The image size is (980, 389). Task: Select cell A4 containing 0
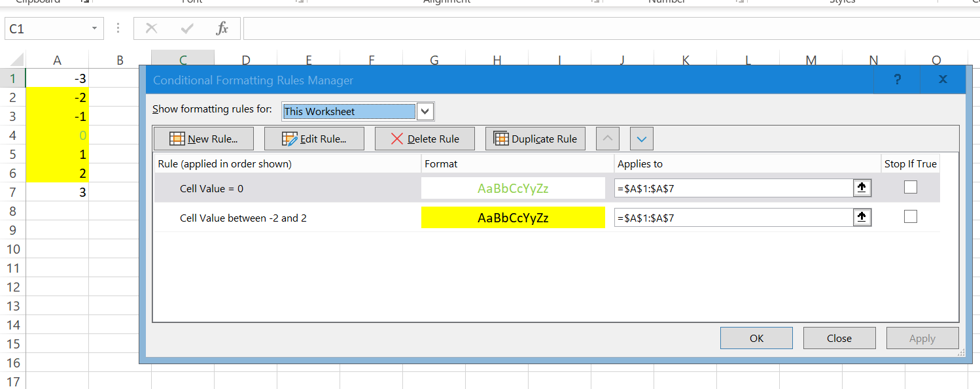point(57,136)
